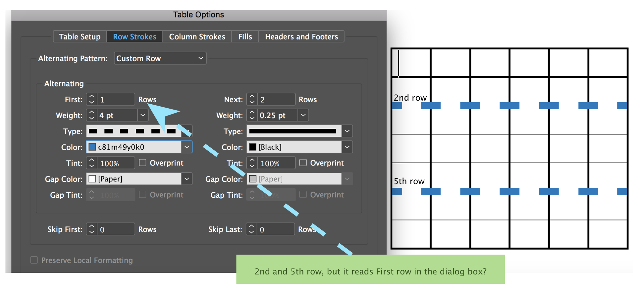Viewport: 644px width, 292px height.
Task: Go to Headers and Footers tab
Action: point(301,37)
